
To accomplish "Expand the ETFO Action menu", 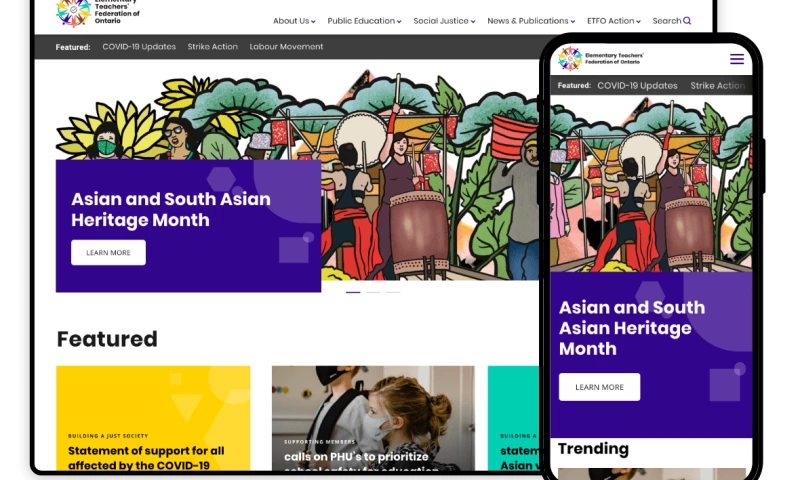I will [x=614, y=21].
